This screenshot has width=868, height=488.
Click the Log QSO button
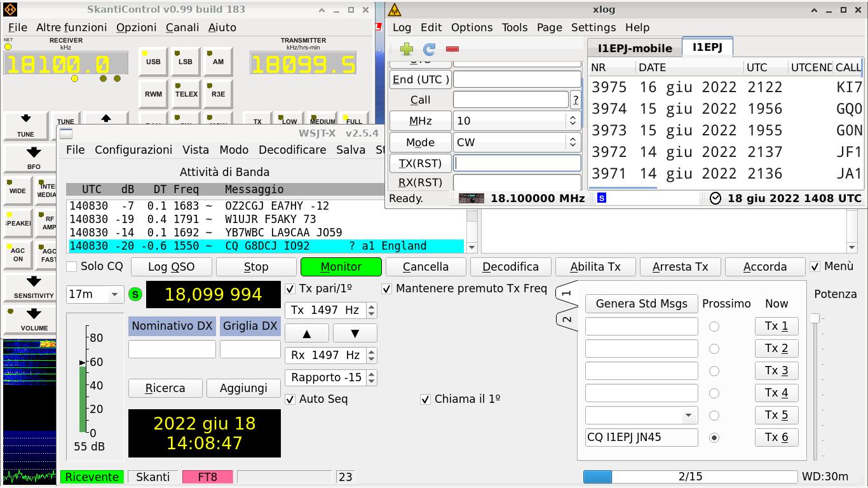coord(172,267)
